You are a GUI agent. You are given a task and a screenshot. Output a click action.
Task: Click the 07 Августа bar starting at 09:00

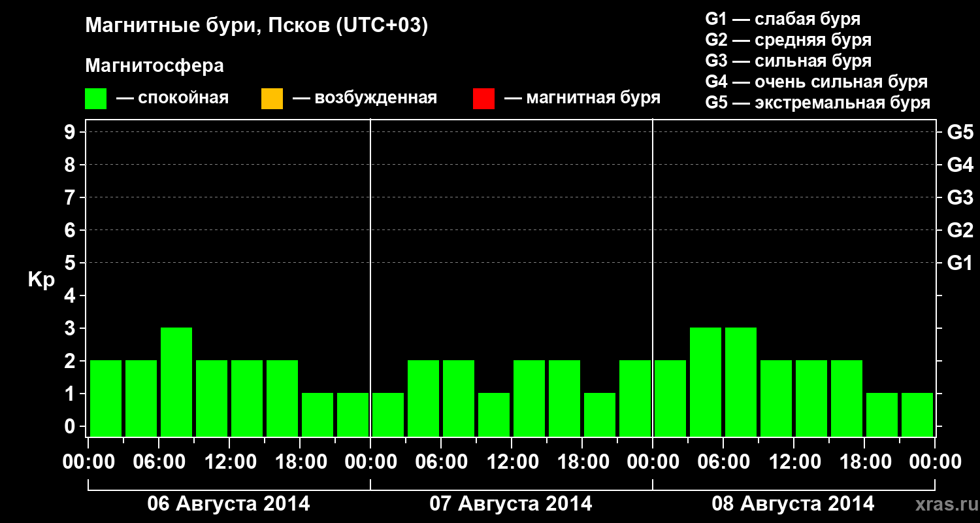494,414
